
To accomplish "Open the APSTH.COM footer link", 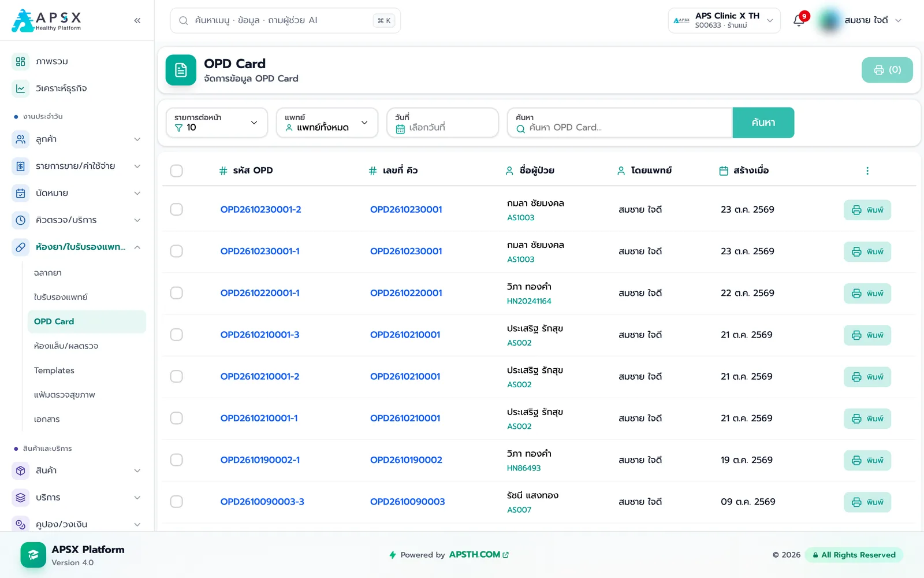I will click(479, 555).
